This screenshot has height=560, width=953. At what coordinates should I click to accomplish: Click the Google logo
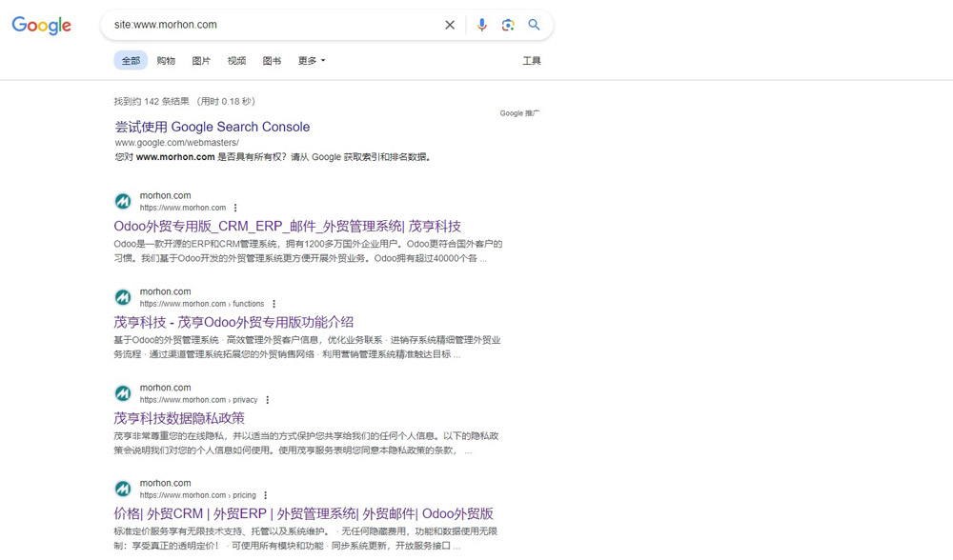pos(41,25)
